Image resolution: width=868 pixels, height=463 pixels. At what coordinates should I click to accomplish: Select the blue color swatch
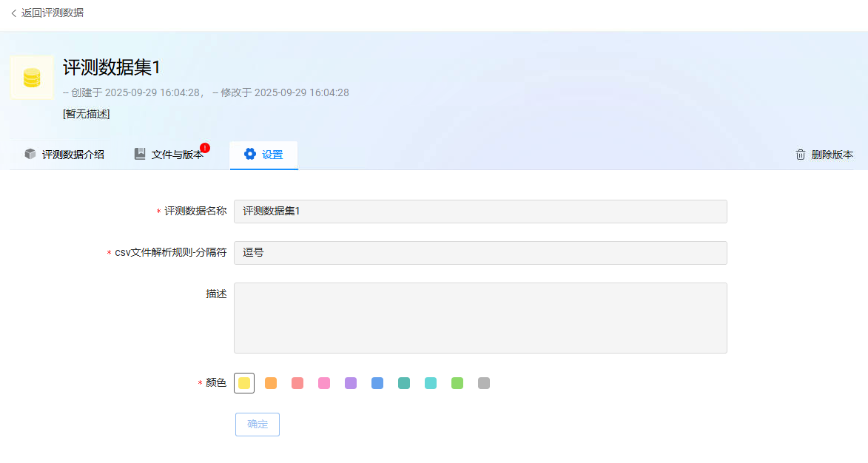[377, 383]
